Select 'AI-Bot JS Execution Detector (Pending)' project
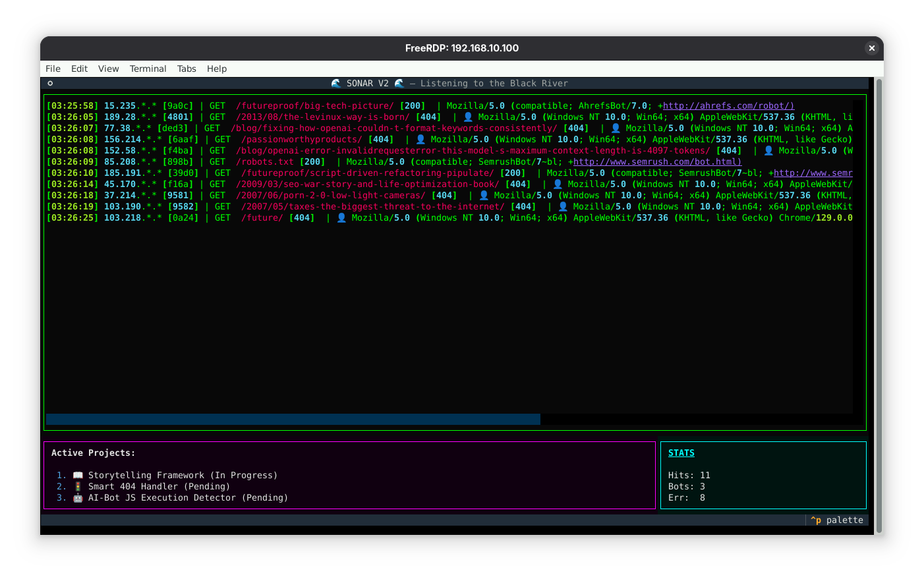924x579 pixels. [188, 497]
